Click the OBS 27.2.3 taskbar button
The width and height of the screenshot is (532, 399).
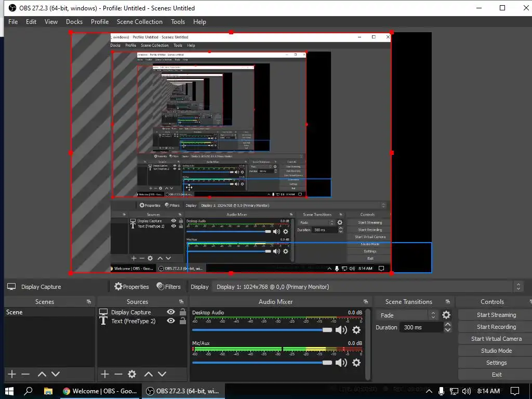pos(183,391)
